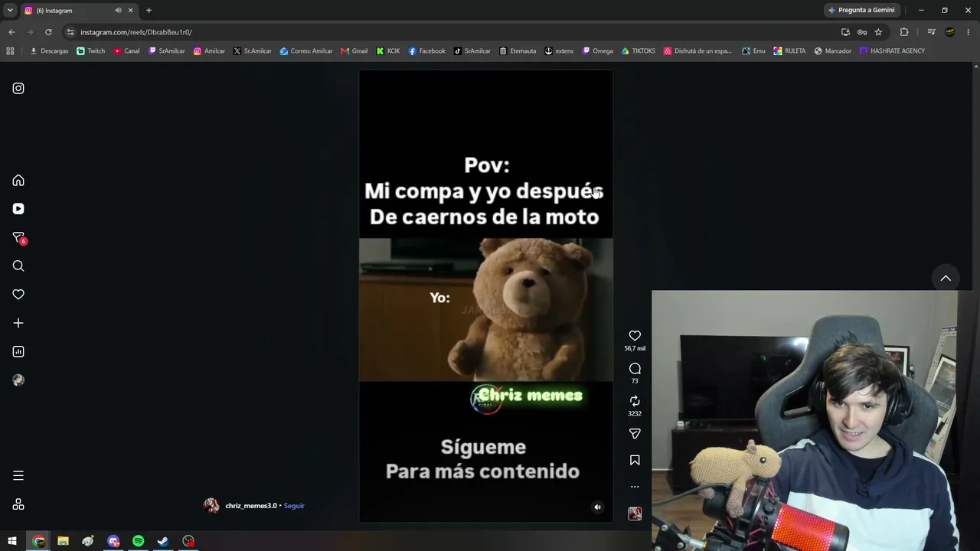Image resolution: width=980 pixels, height=551 pixels.
Task: Like the reel with the heart icon
Action: 635,336
